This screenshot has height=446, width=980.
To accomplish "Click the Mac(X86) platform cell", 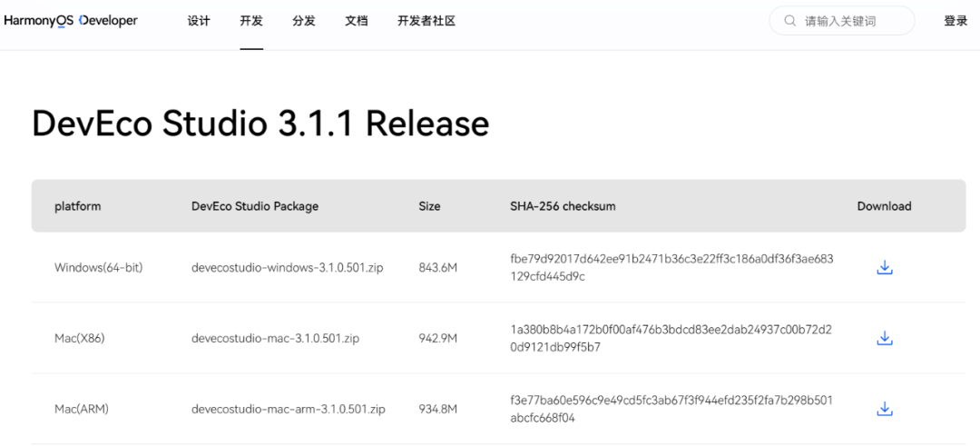I will (79, 339).
